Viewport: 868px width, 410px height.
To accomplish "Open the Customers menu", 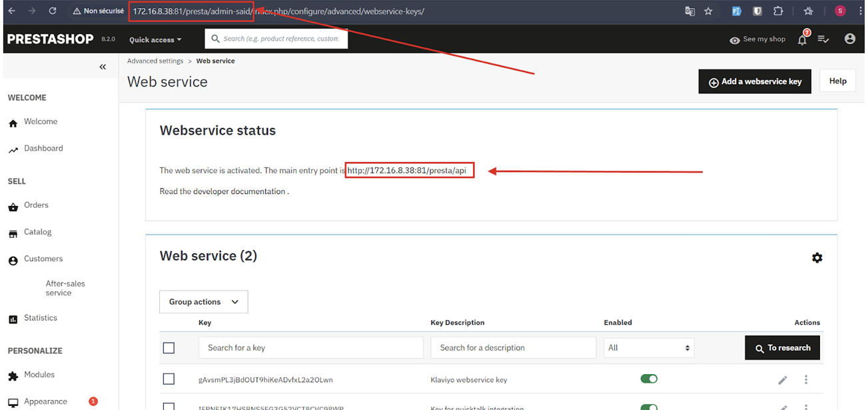I will tap(35, 259).
